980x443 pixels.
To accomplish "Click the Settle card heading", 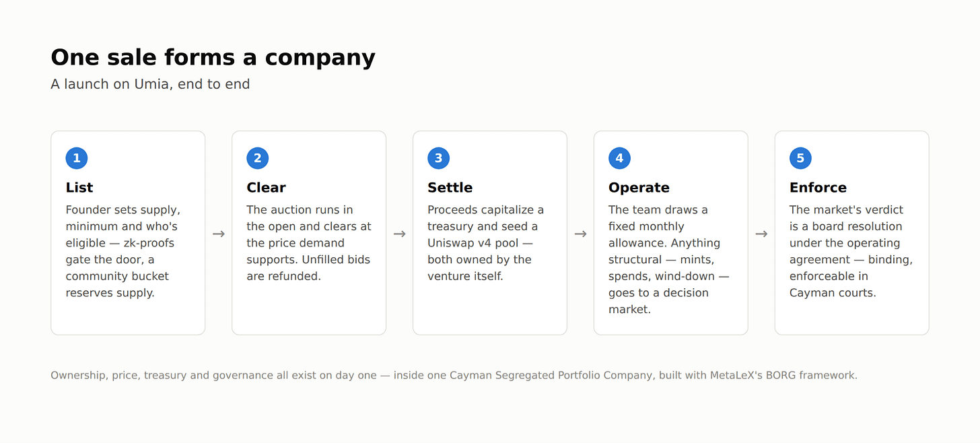I will coord(450,188).
